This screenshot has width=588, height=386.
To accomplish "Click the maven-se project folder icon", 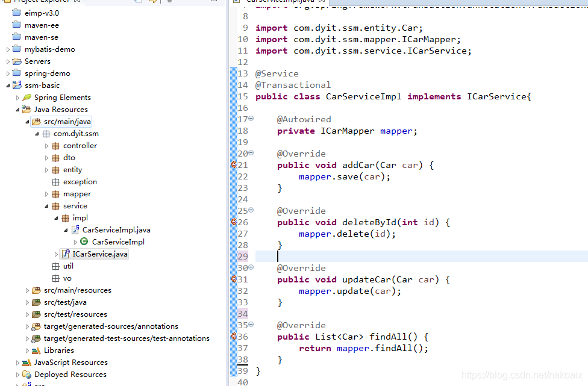I will [x=16, y=37].
